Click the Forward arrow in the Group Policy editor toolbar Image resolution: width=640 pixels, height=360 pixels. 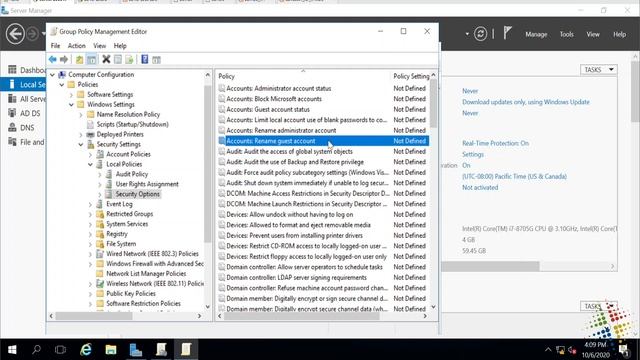coord(64,60)
